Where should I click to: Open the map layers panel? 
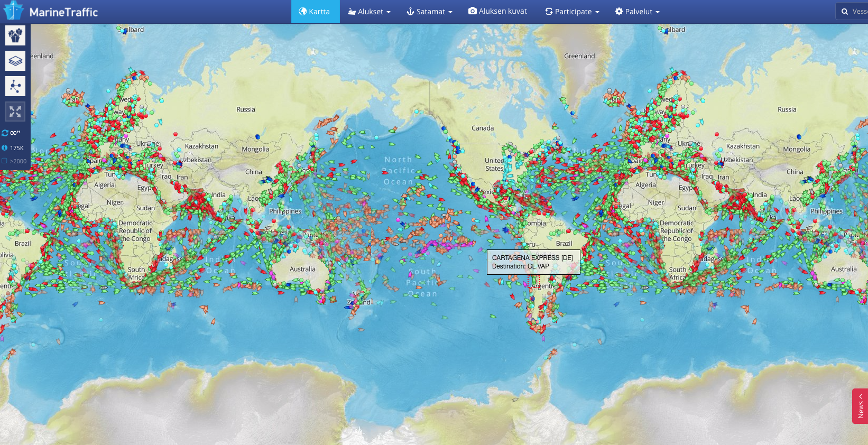[x=15, y=61]
